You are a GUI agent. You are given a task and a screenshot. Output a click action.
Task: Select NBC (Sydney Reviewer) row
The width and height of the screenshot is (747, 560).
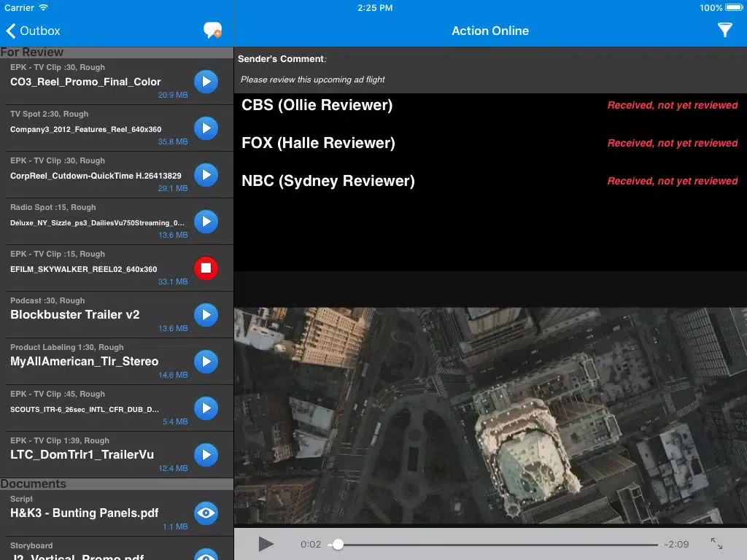click(x=490, y=181)
